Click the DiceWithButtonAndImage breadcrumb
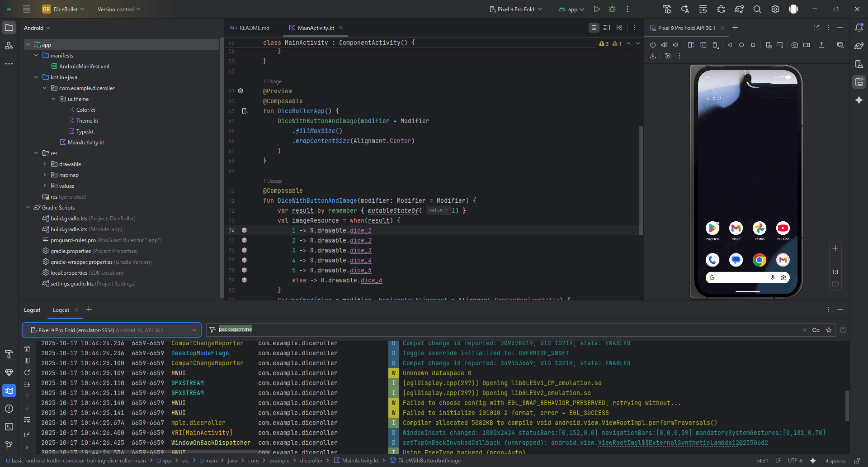Screen dimensions: 868x467 click(x=429, y=461)
